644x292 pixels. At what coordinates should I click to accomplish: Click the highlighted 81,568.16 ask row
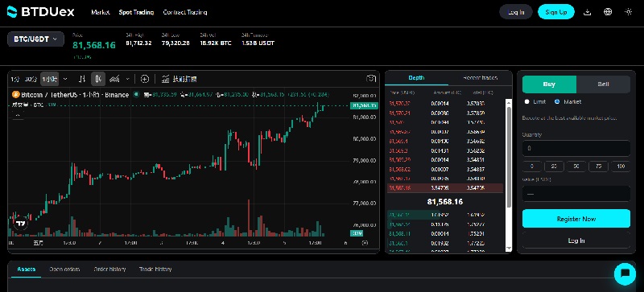click(445, 188)
